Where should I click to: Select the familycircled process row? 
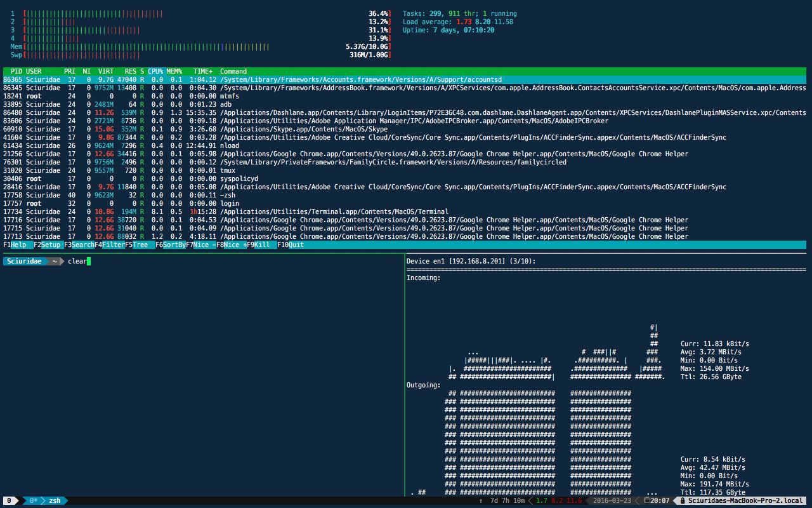pos(405,162)
